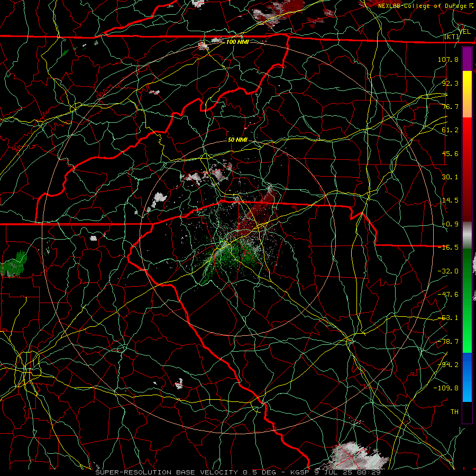Click the -16.5 scale value

(x=448, y=247)
